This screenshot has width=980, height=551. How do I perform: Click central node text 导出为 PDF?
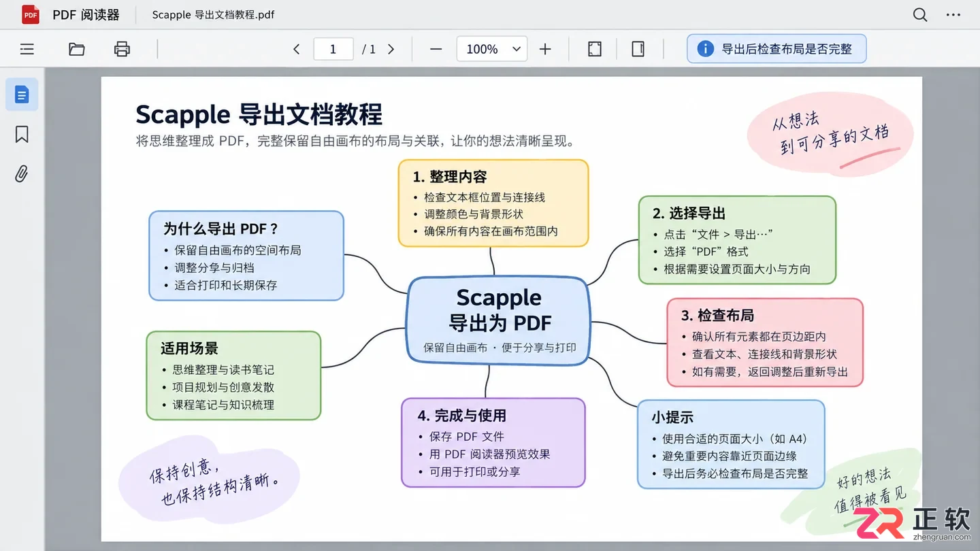pos(500,322)
